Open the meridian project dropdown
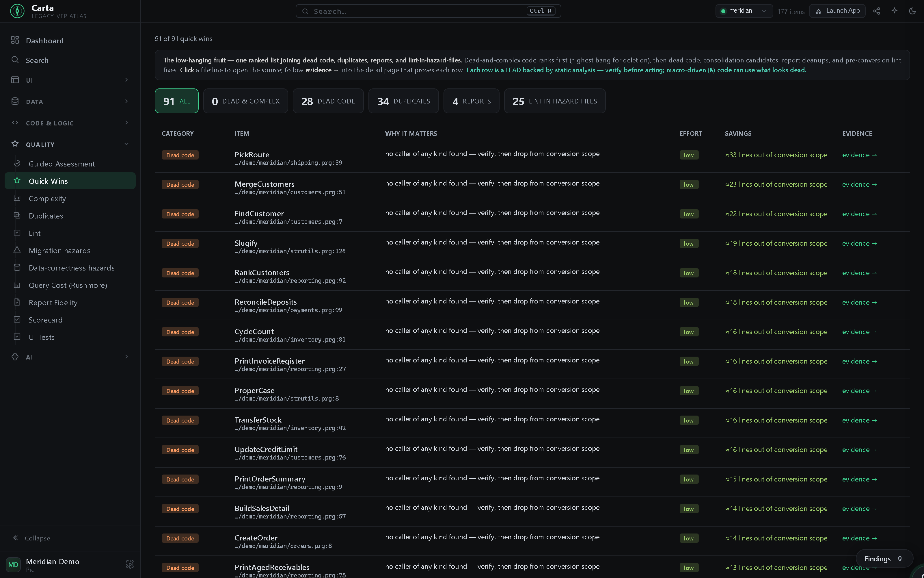This screenshot has height=578, width=924. click(x=744, y=11)
